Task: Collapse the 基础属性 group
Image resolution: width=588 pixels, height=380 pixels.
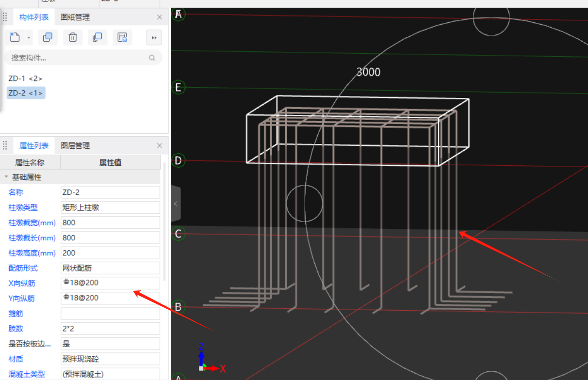Action: (6, 177)
